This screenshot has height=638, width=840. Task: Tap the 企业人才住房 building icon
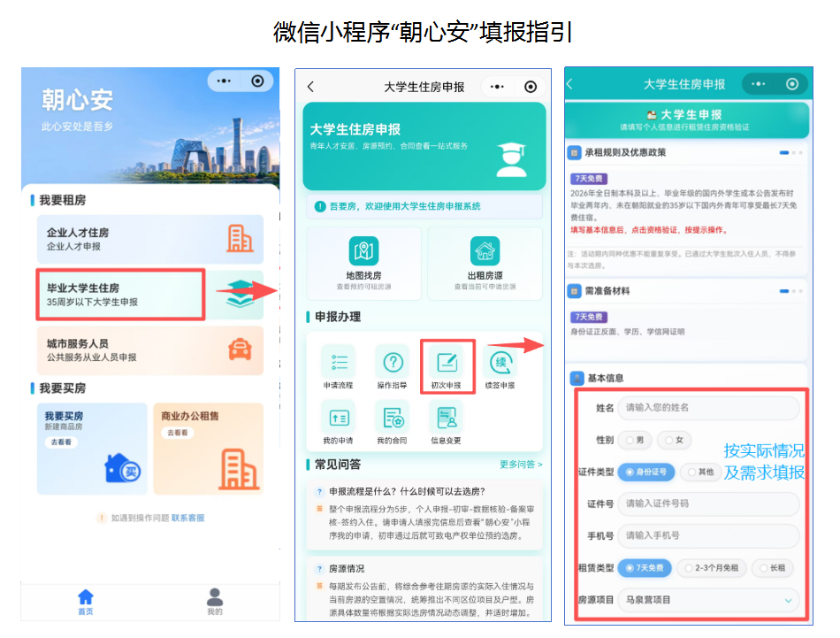pyautogui.click(x=240, y=239)
